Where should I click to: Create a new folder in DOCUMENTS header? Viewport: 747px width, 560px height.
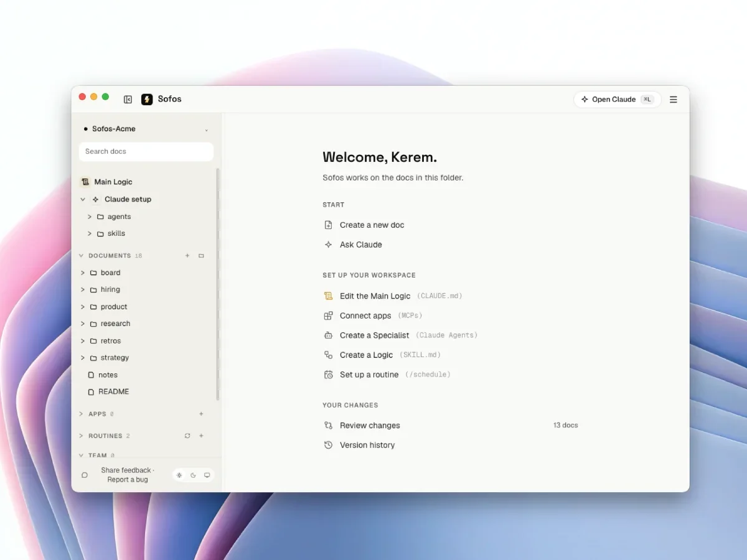tap(201, 256)
